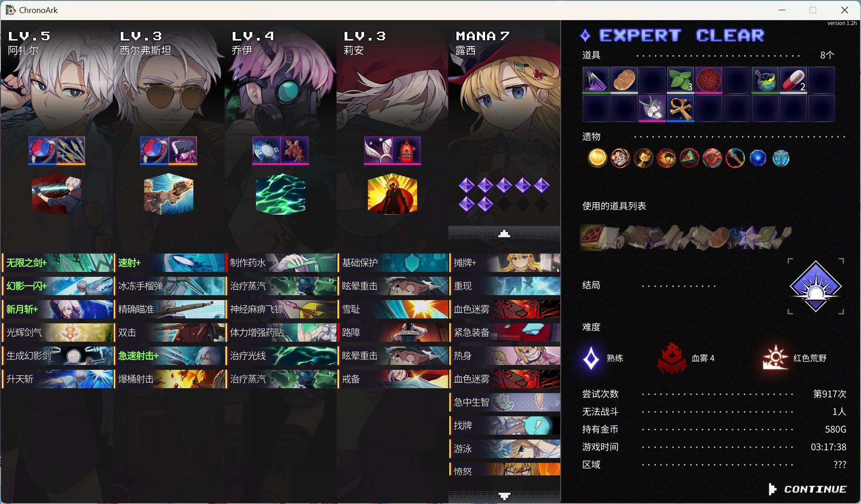Image resolution: width=861 pixels, height=504 pixels.
Task: Select the 基础保护 skill card
Action: pos(393,263)
